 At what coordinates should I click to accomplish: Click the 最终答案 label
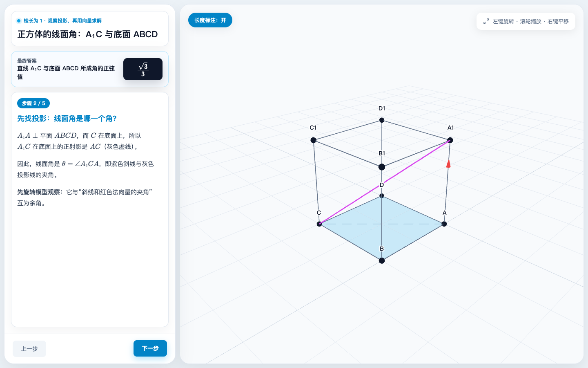pyautogui.click(x=27, y=61)
